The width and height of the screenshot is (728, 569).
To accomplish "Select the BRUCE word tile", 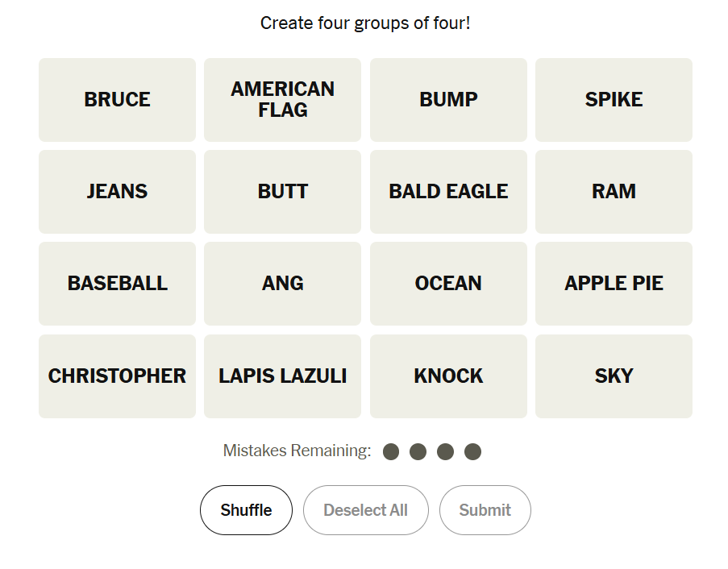I will pyautogui.click(x=117, y=100).
